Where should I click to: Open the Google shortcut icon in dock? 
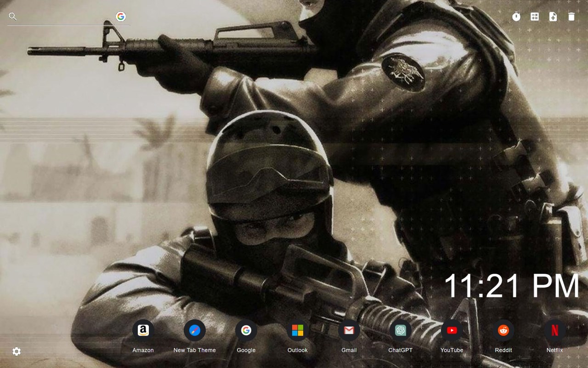click(x=246, y=330)
